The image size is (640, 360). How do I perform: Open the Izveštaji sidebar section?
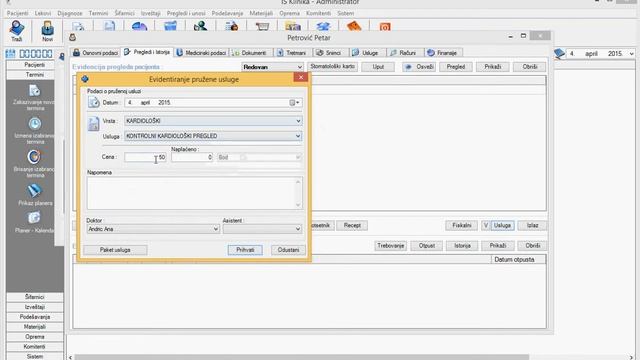pyautogui.click(x=35, y=307)
